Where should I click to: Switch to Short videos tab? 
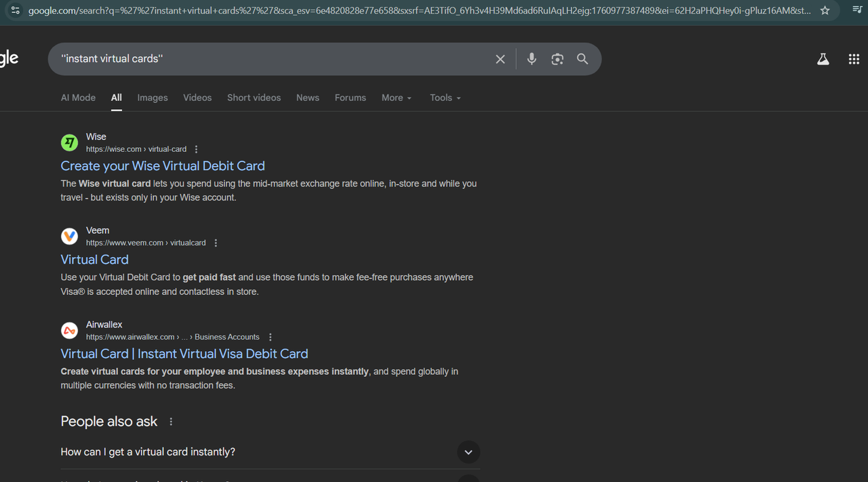click(254, 98)
